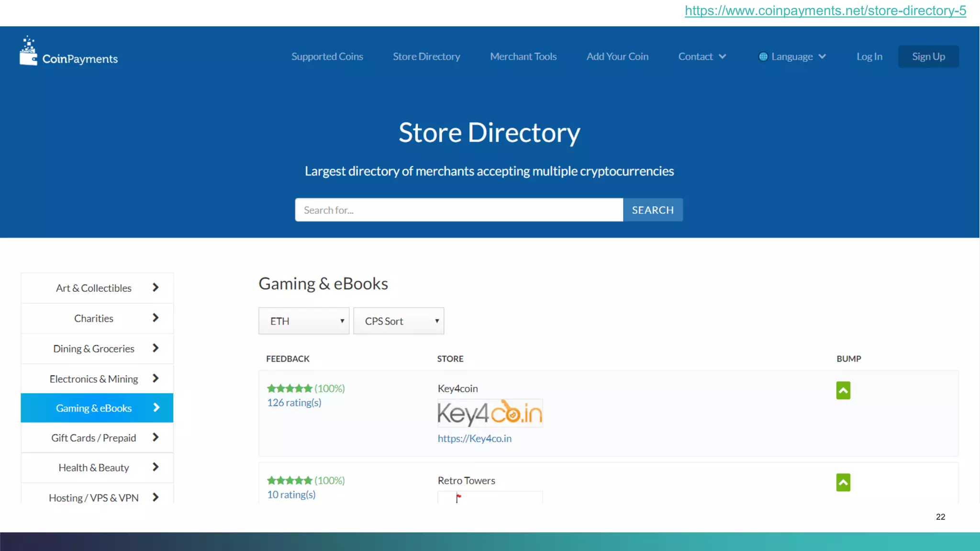Click the chevron arrow beside Charities

click(156, 318)
